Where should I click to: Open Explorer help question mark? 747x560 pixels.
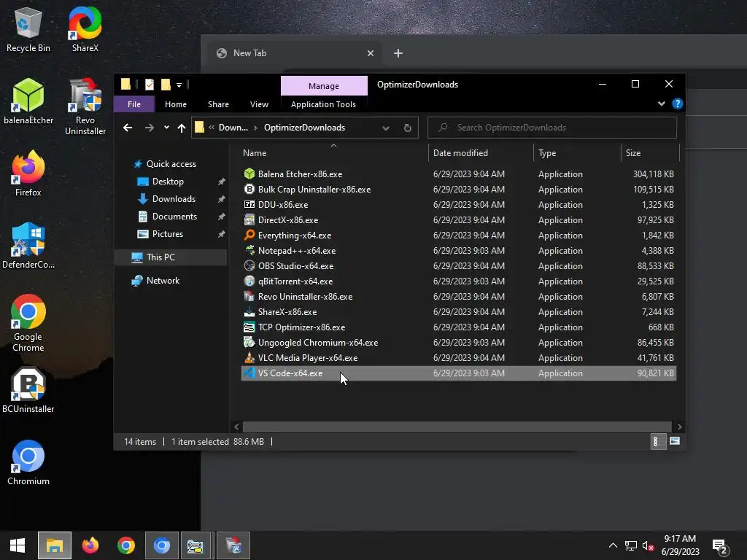coord(678,104)
